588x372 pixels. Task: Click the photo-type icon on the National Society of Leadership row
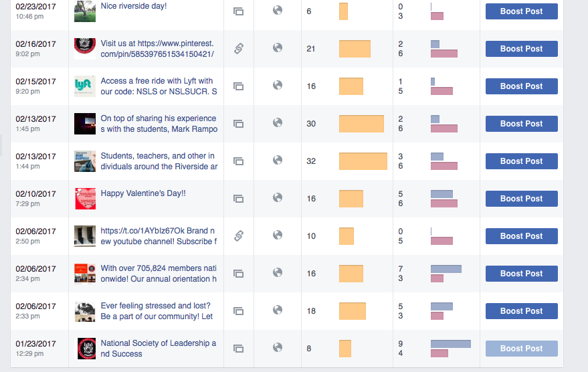tap(238, 349)
